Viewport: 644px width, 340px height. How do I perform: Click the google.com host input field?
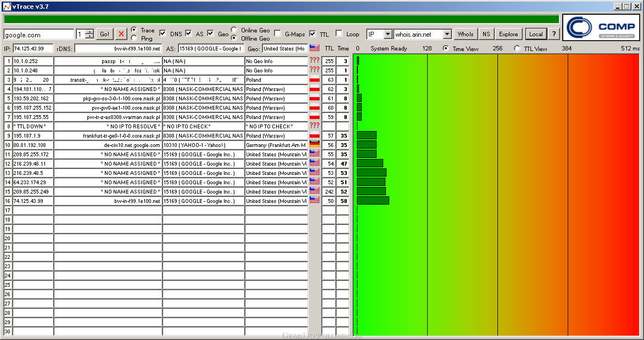tap(38, 35)
